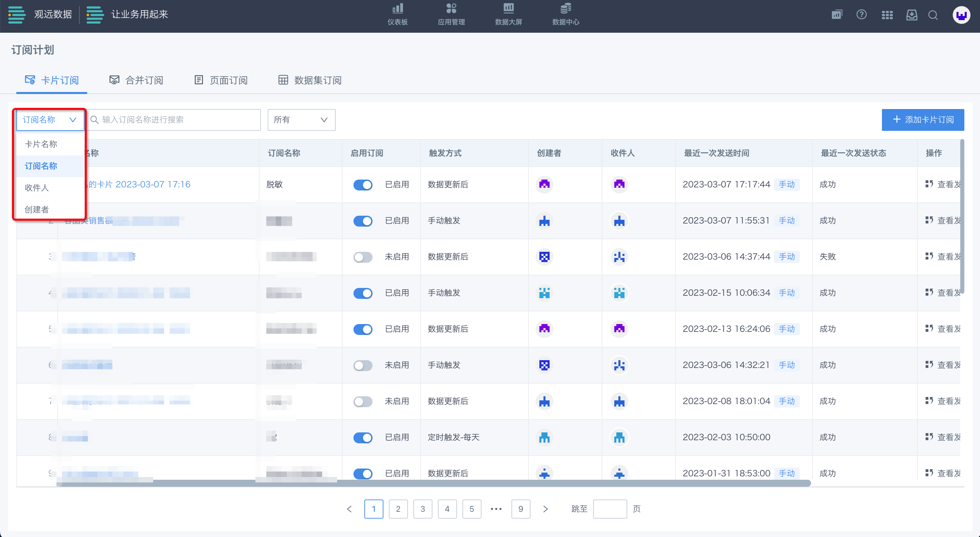Select 创建者 in the dropdown list
The height and width of the screenshot is (537, 980).
[50, 209]
